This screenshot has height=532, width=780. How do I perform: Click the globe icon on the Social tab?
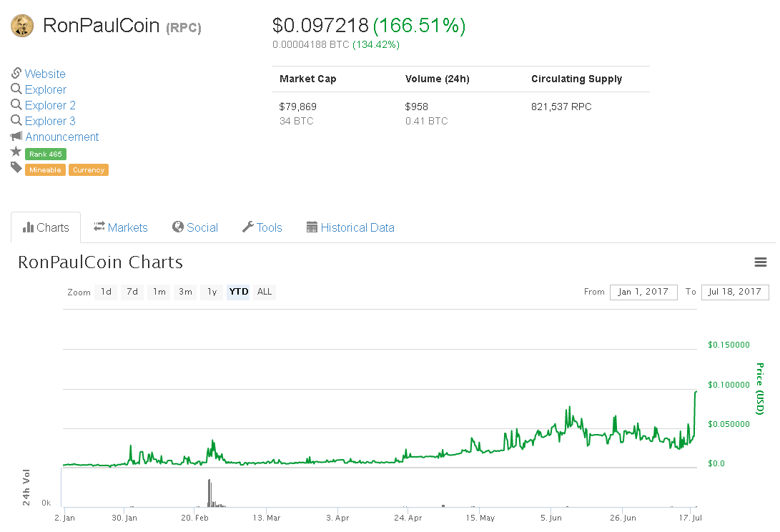[176, 227]
